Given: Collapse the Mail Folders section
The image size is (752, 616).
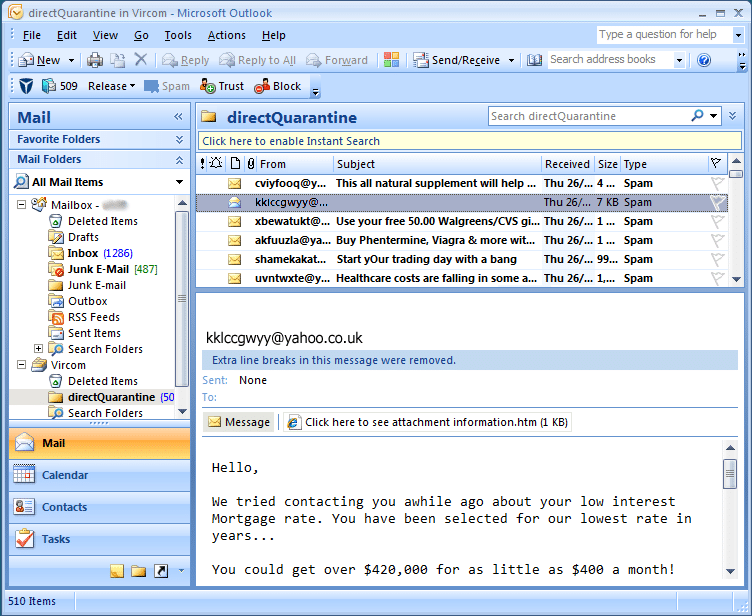Looking at the screenshot, I should [x=179, y=160].
